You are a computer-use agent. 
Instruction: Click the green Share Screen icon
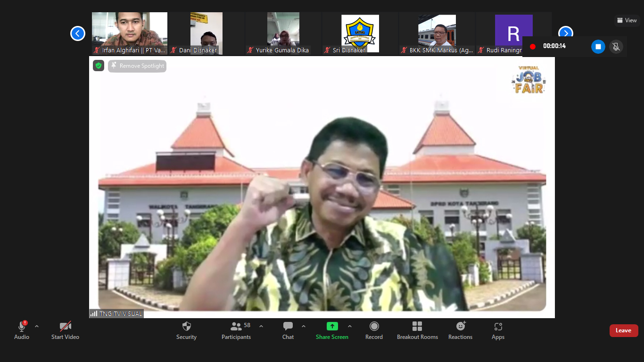(x=332, y=327)
